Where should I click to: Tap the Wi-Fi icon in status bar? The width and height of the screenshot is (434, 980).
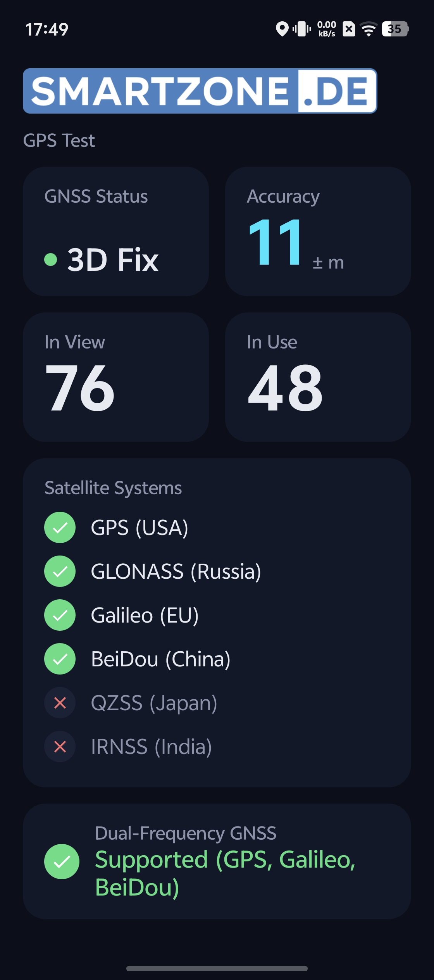[x=369, y=29]
